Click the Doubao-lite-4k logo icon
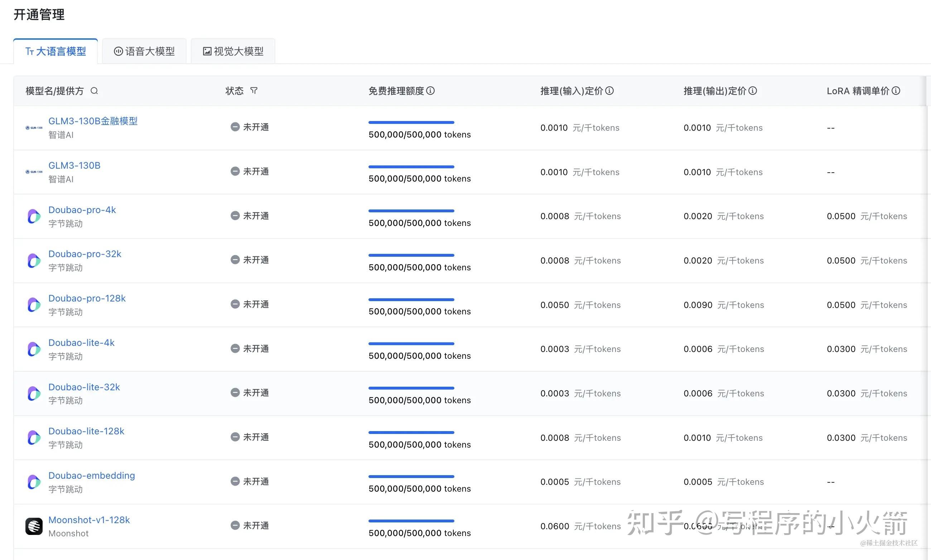Screen dimensions: 931x560 34,349
